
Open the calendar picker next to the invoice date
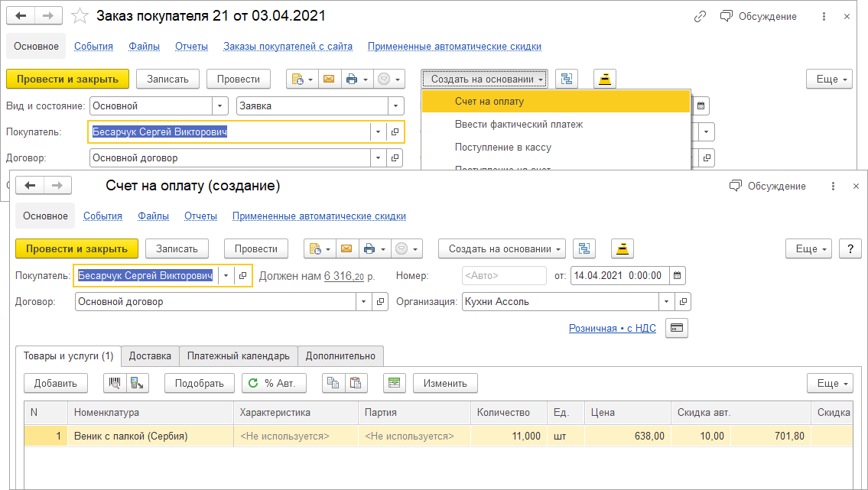pos(677,275)
